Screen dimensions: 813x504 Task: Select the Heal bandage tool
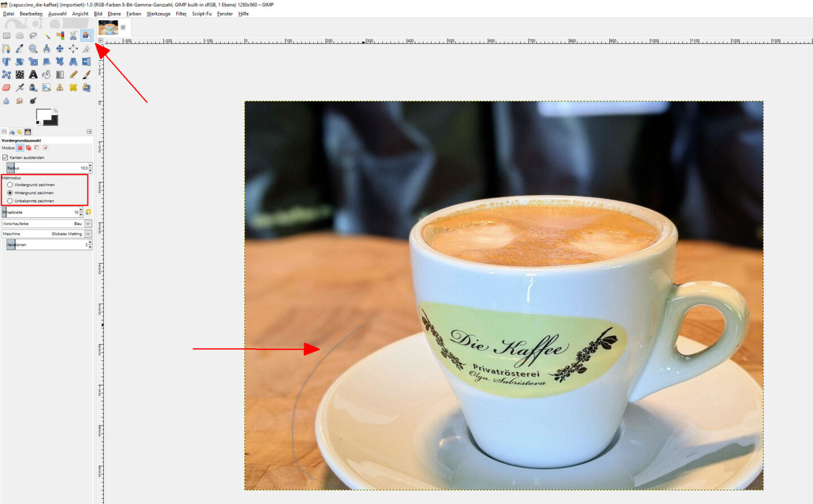pyautogui.click(x=73, y=87)
